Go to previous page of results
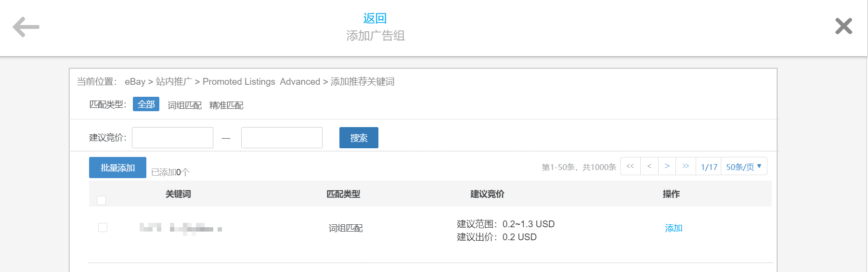This screenshot has width=868, height=272. click(649, 167)
